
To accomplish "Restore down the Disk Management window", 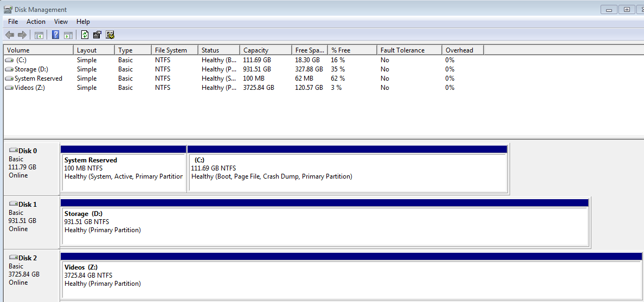I will pos(627,9).
